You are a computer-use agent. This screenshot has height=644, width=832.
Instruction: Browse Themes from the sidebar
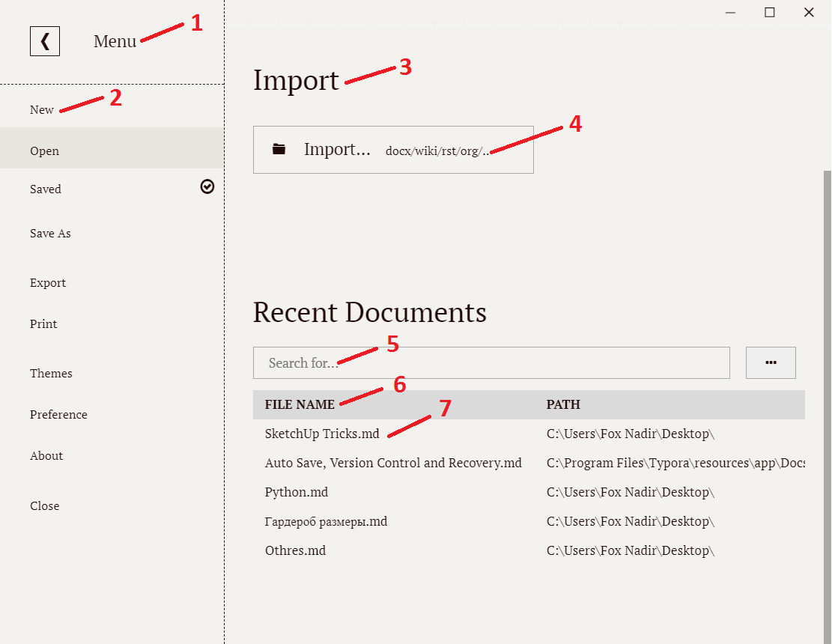(50, 373)
